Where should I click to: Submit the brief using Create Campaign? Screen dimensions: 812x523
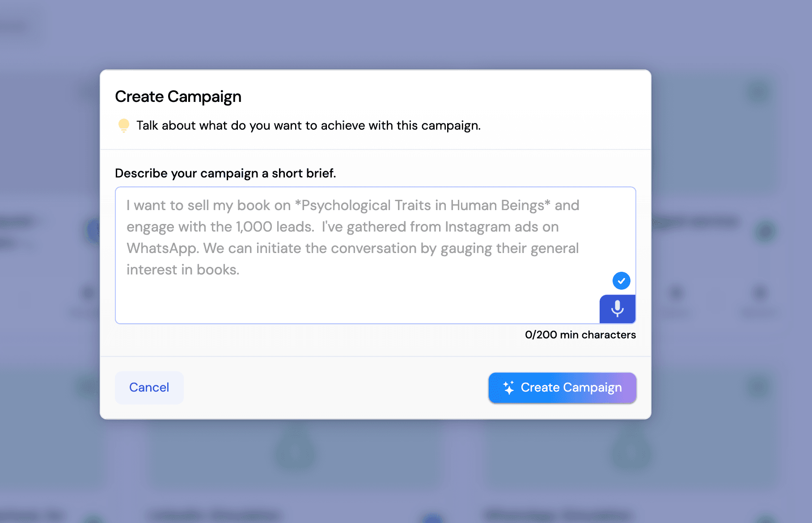pos(562,387)
